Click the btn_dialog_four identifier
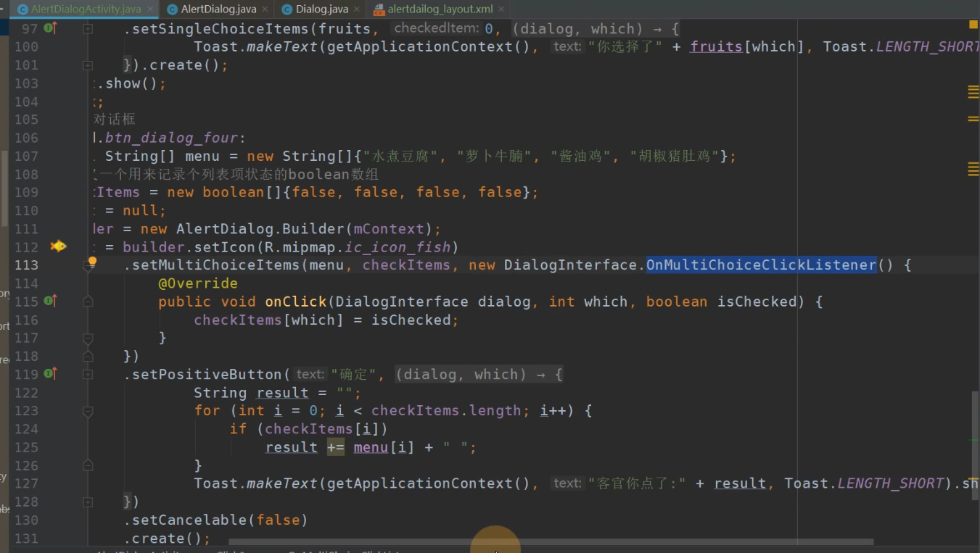980x553 pixels. (x=171, y=138)
